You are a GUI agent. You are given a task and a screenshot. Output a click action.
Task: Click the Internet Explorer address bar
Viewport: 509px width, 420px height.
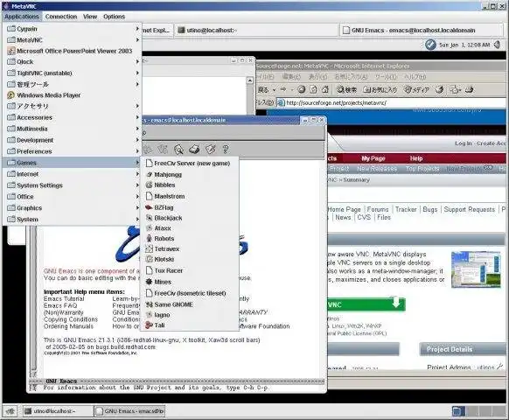click(x=391, y=103)
